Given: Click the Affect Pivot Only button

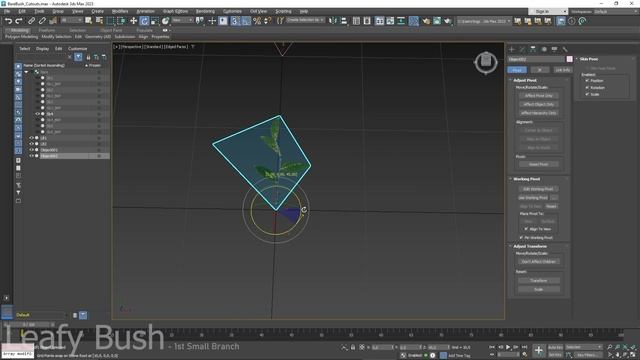Looking at the screenshot, I should coord(538,96).
